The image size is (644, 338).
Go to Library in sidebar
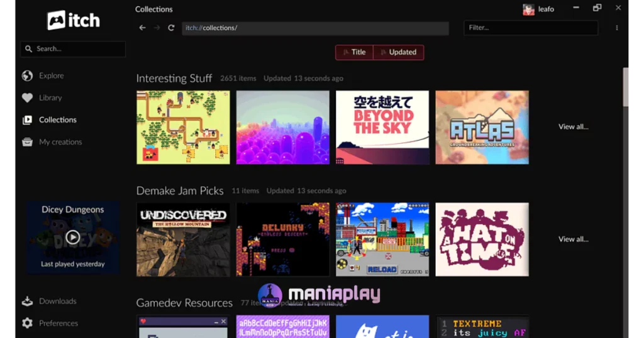pos(50,97)
